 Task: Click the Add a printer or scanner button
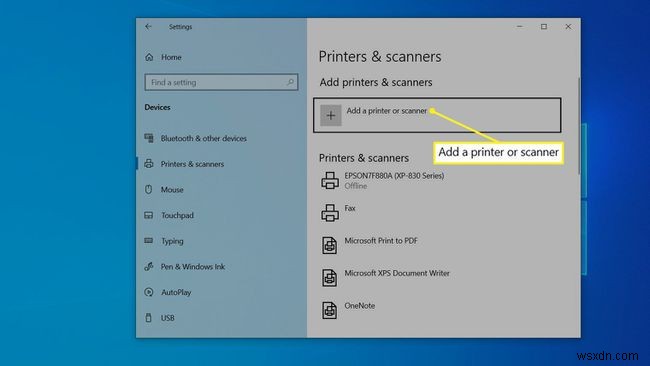[x=437, y=115]
